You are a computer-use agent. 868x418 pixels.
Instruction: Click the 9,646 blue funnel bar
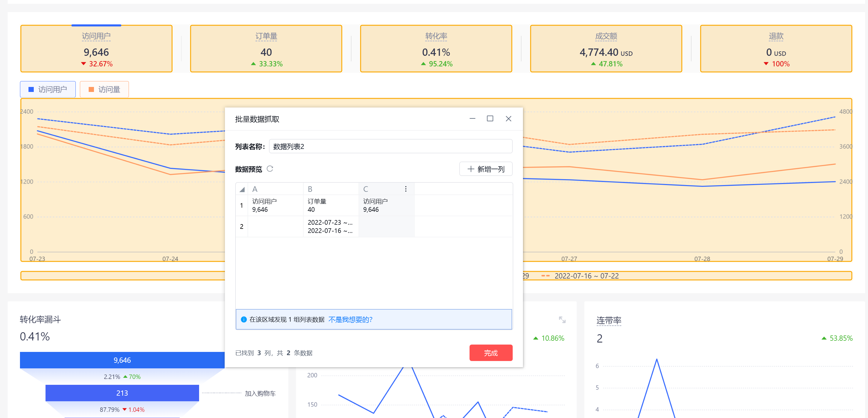122,360
